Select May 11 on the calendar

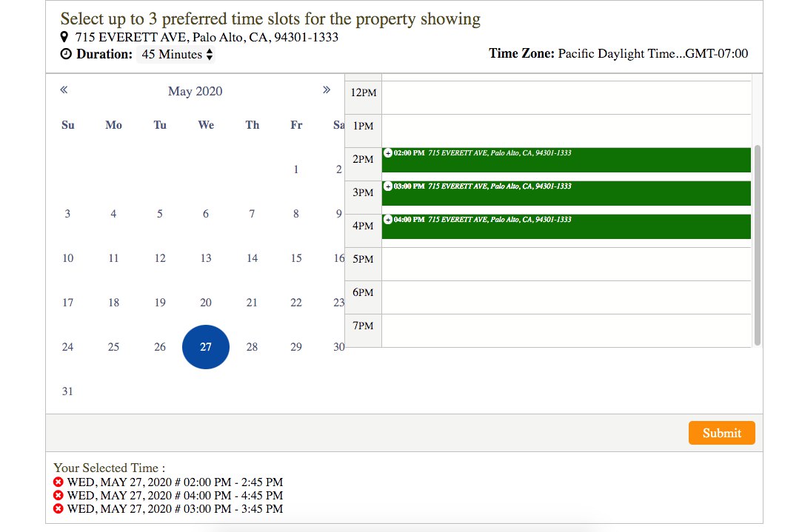click(x=113, y=258)
